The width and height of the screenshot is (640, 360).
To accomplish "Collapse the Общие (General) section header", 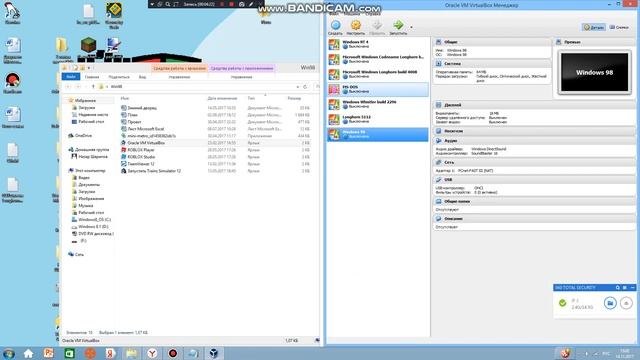I will 492,42.
